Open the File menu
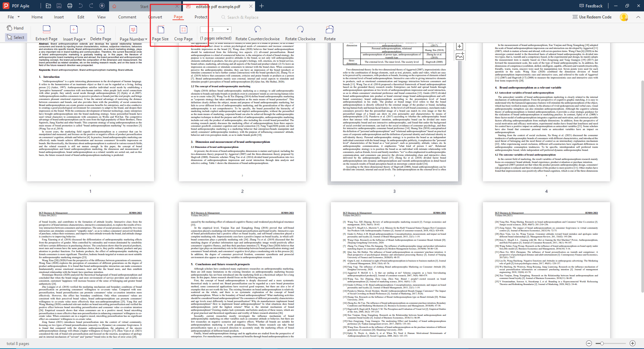Screen dimensions: 644x349 click(13, 17)
